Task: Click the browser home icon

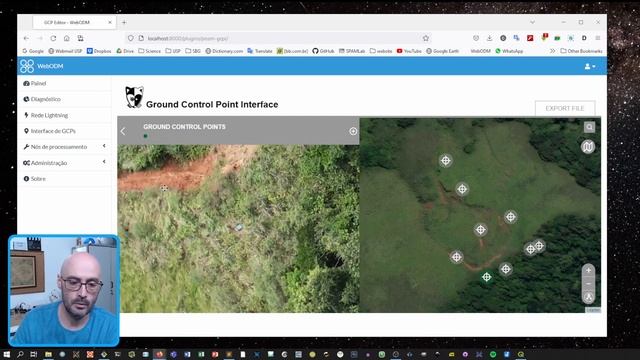Action: point(67,38)
